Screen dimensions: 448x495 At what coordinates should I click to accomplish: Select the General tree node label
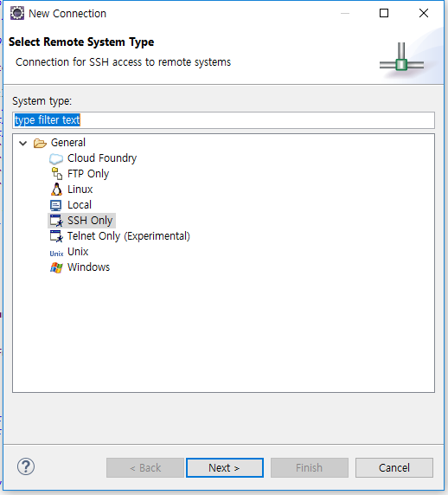point(68,143)
